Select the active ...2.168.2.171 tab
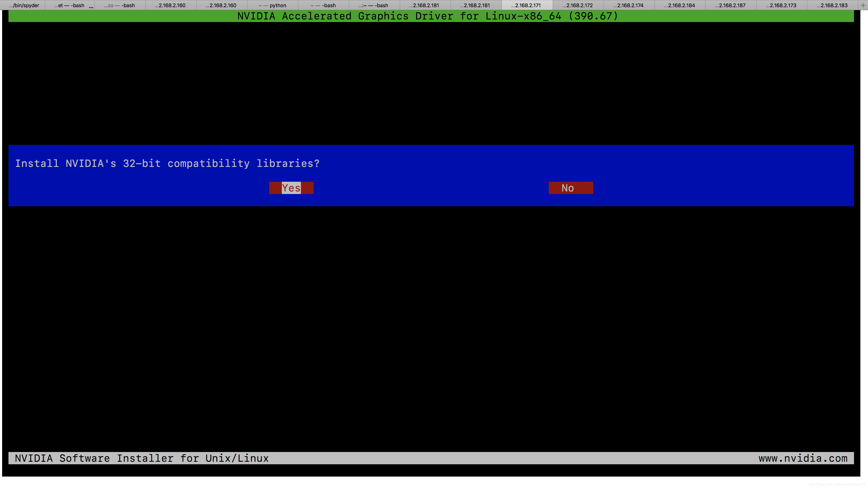The height and width of the screenshot is (488, 868). (x=526, y=5)
